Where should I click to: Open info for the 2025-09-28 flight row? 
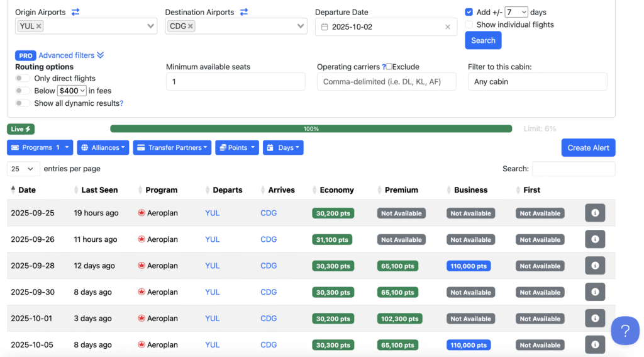point(595,266)
